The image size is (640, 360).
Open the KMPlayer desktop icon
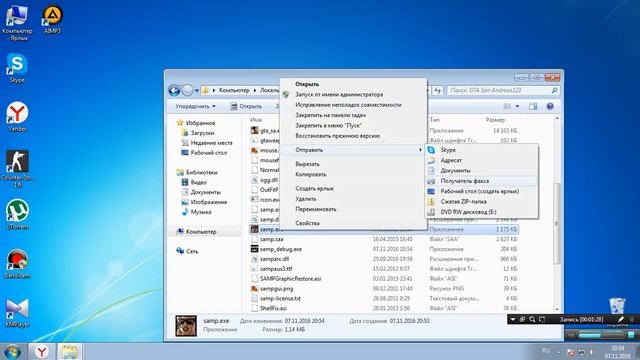(17, 313)
